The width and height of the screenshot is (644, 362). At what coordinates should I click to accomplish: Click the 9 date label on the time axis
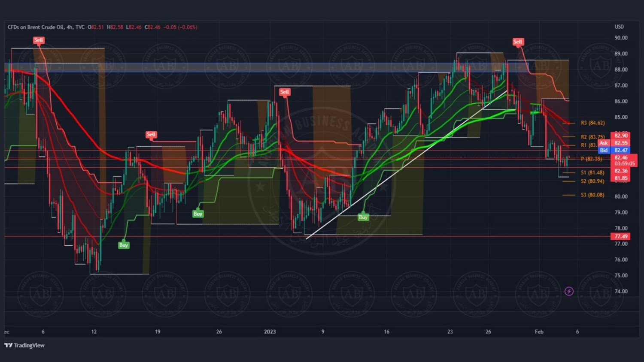(x=323, y=332)
